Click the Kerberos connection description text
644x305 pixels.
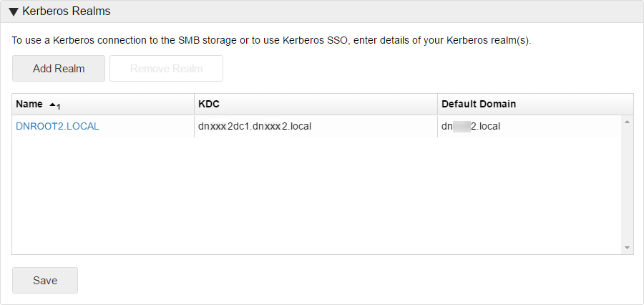[x=271, y=40]
